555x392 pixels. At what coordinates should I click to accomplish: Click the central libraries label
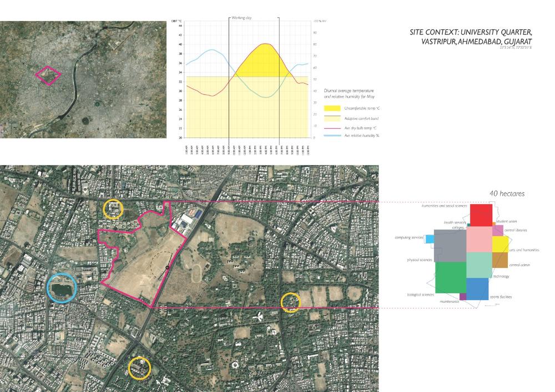[516, 230]
